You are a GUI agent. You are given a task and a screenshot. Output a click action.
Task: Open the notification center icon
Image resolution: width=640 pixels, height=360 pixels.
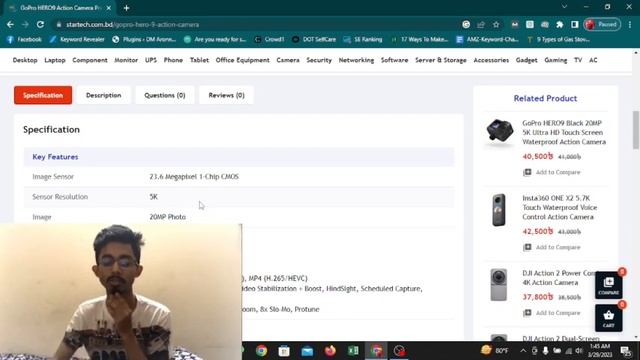coord(626,351)
